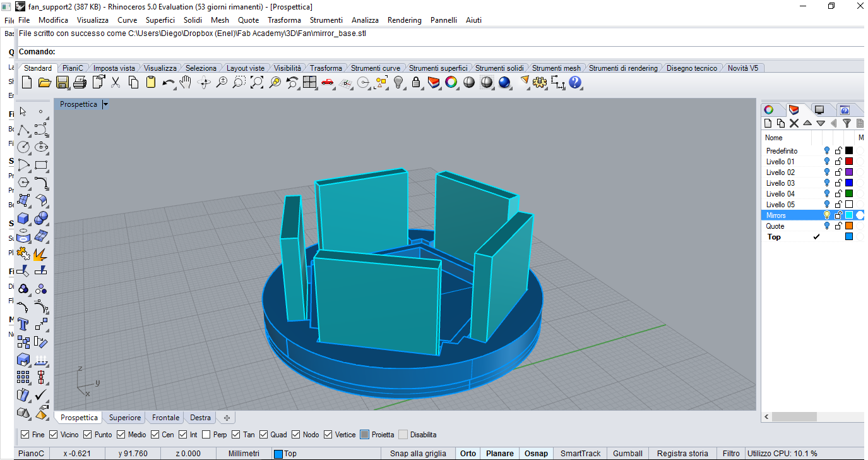Select the Pan view hand icon
868x460 pixels.
coord(184,82)
